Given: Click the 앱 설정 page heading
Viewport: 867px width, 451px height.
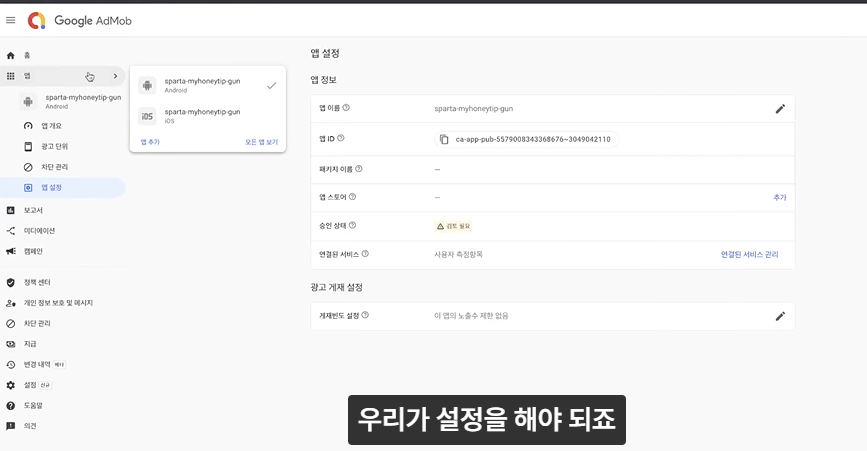Looking at the screenshot, I should (325, 54).
